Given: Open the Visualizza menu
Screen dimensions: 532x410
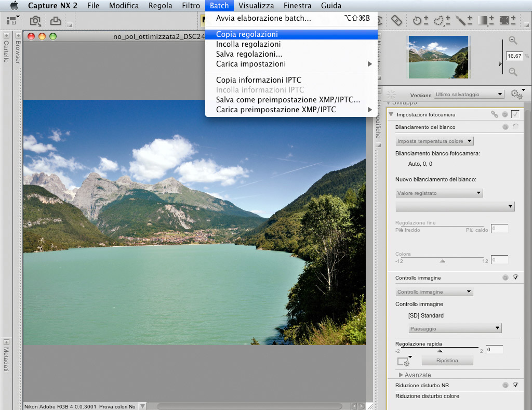Looking at the screenshot, I should click(256, 5).
